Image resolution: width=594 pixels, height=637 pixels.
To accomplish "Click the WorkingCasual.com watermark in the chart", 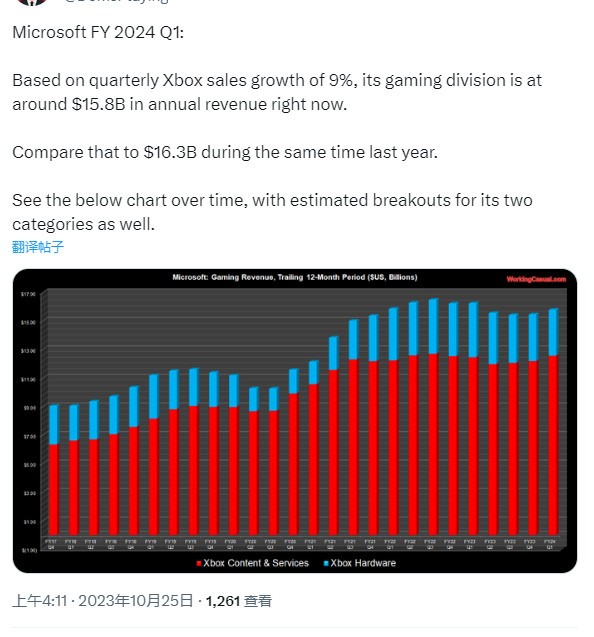I will point(536,279).
